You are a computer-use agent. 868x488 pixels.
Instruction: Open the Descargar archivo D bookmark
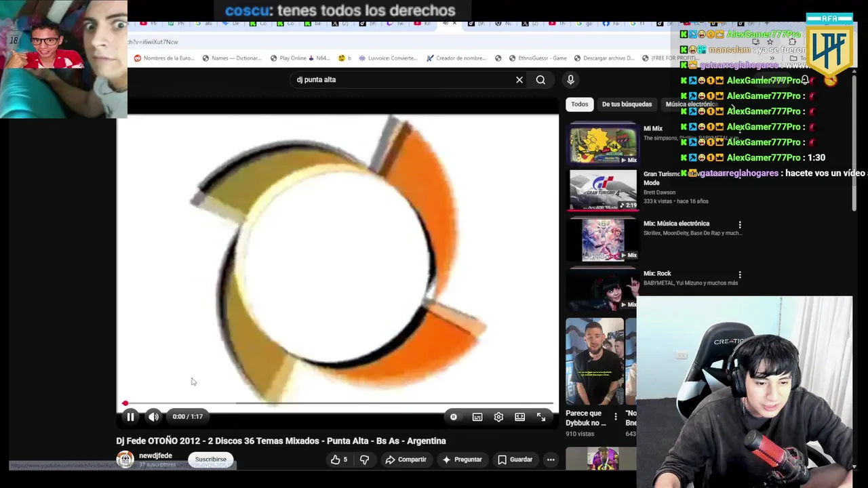(x=604, y=58)
